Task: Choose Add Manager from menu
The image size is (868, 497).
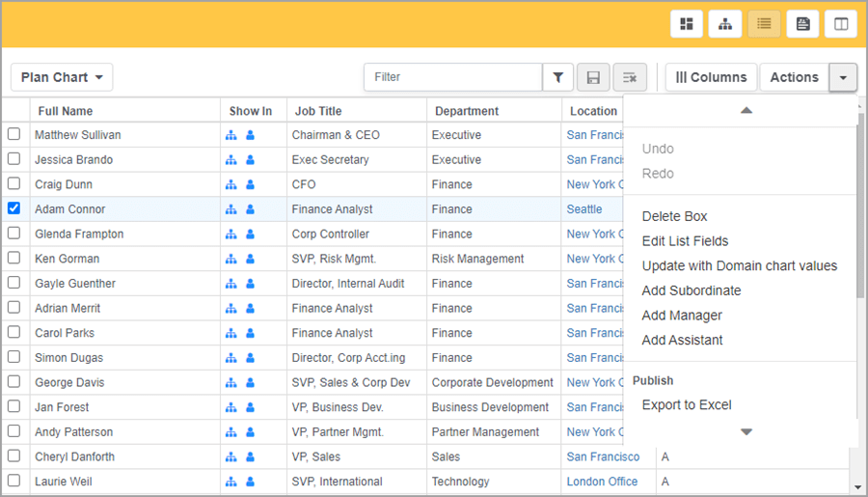Action: coord(682,316)
